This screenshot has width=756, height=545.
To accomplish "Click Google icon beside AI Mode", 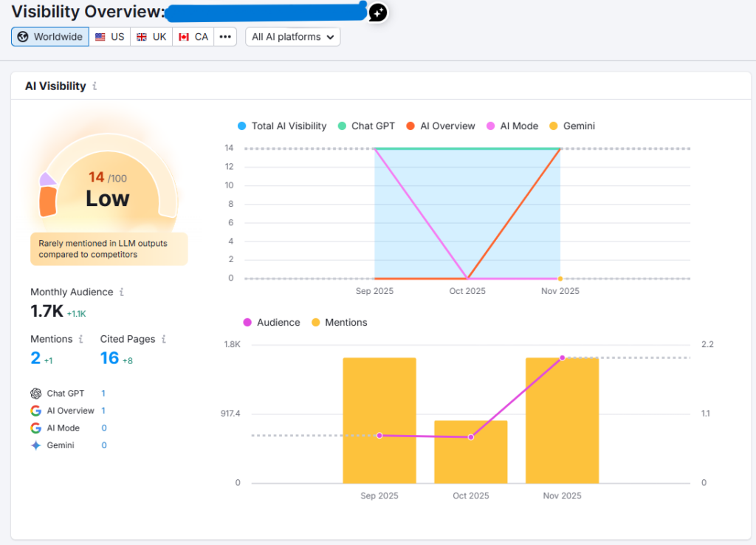I will click(x=35, y=428).
